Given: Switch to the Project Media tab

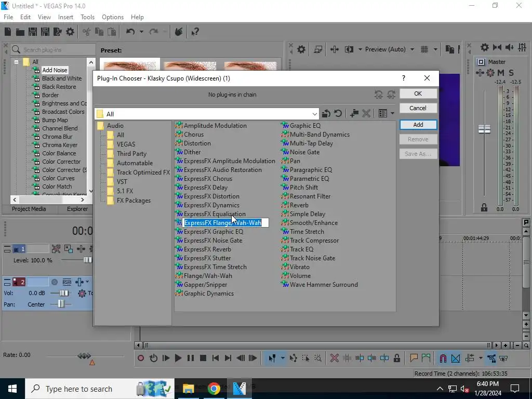Looking at the screenshot, I should coord(29,209).
